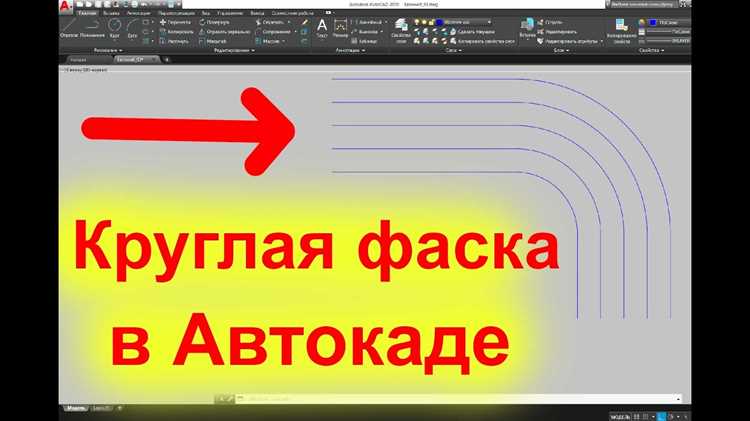
Task: Open the Вывод ribbon tab
Action: (x=257, y=13)
